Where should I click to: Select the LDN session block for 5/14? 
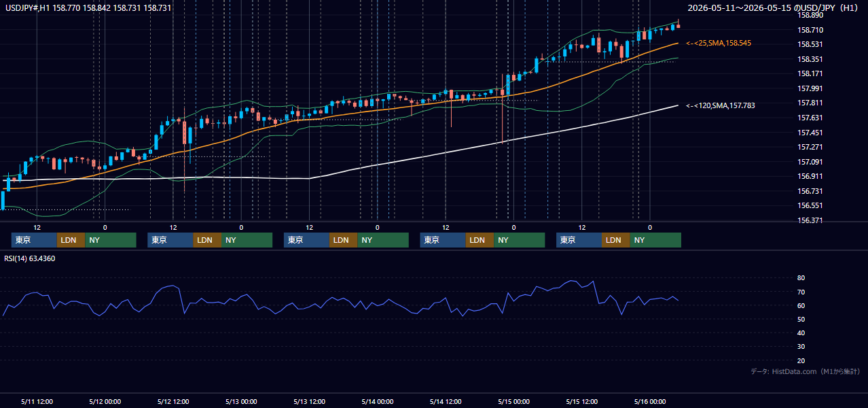click(480, 240)
